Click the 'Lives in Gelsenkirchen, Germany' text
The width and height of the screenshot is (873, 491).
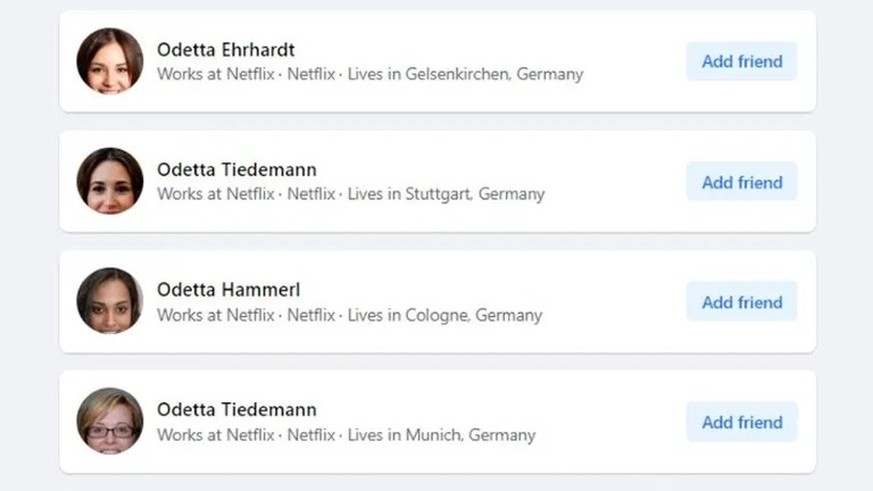pyautogui.click(x=465, y=74)
